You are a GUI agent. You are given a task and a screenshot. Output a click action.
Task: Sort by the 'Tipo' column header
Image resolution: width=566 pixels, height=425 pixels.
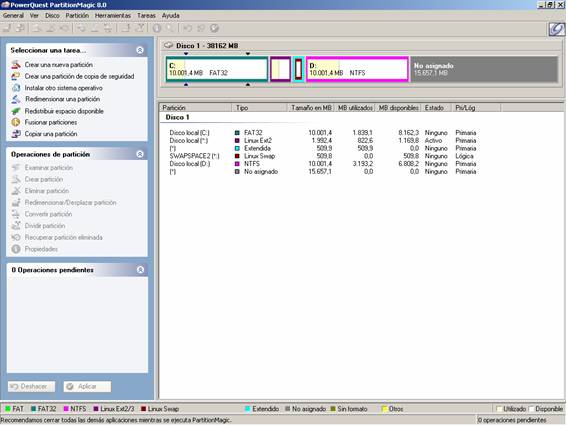coord(260,108)
